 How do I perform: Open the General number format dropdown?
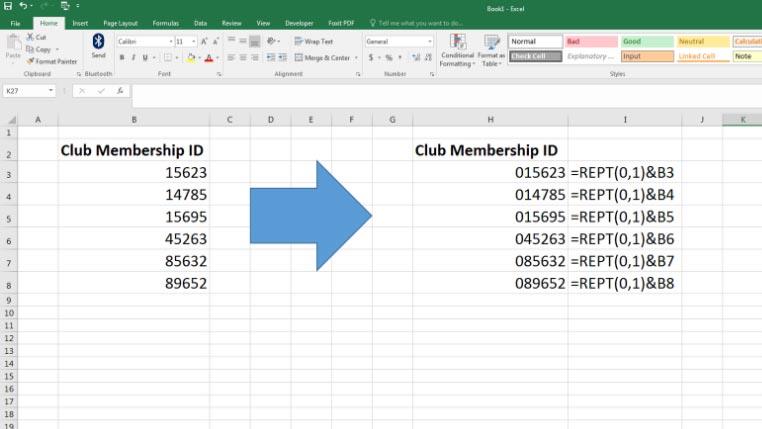click(430, 42)
